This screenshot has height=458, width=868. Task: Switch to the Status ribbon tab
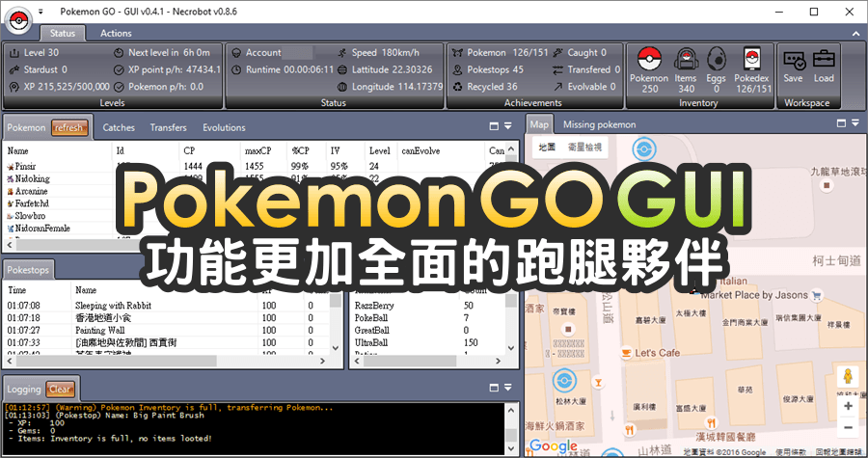(x=63, y=33)
